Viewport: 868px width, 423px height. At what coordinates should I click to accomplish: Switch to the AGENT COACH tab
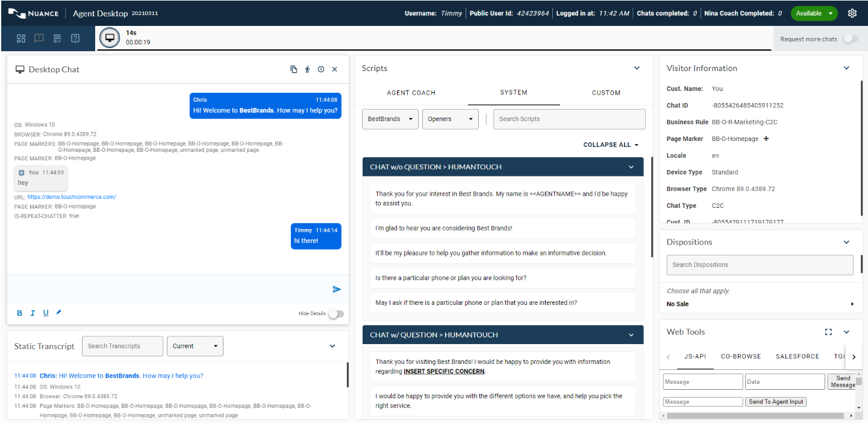(x=411, y=93)
